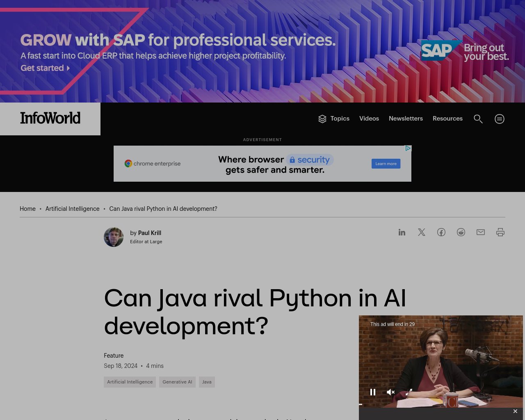Open the Topics menu
This screenshot has width=525, height=420.
[340, 119]
